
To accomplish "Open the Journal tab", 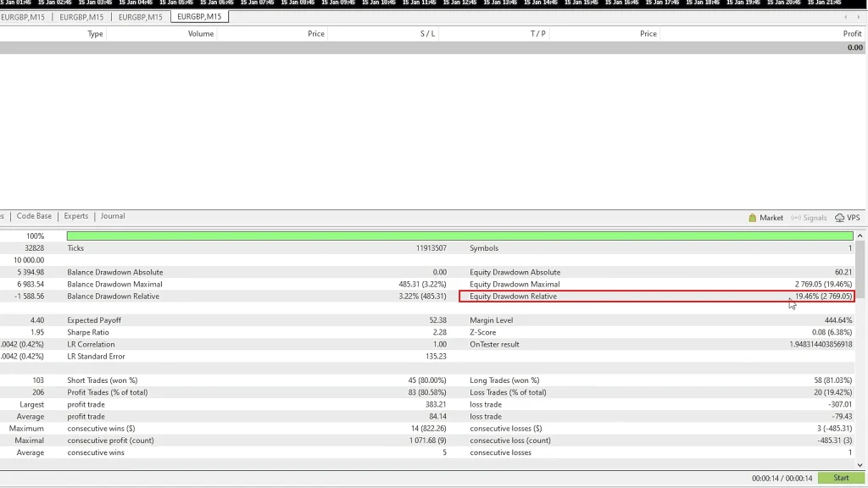I will [x=113, y=217].
